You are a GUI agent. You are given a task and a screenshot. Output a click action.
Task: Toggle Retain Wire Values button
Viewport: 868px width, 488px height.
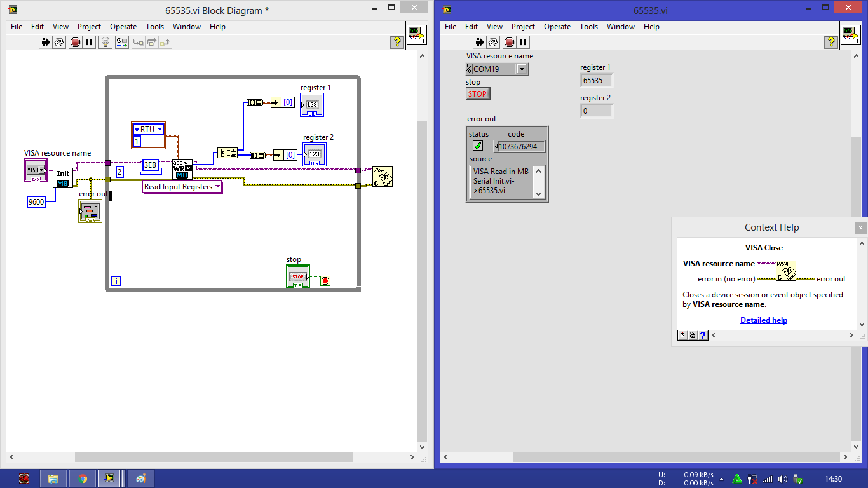pos(122,43)
